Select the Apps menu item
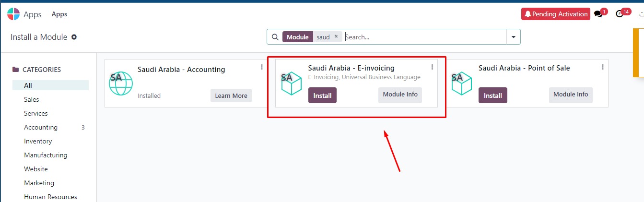Viewport: 644px width, 202px height. [x=59, y=14]
